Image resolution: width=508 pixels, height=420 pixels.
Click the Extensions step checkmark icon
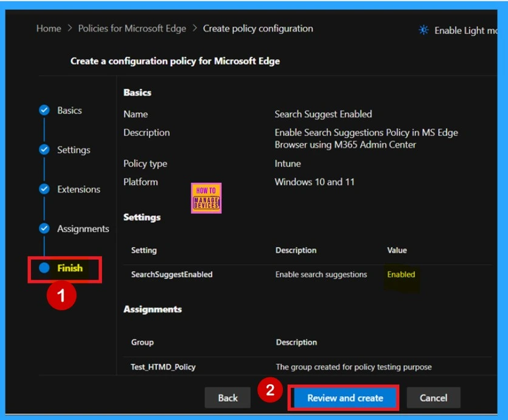[x=44, y=189]
